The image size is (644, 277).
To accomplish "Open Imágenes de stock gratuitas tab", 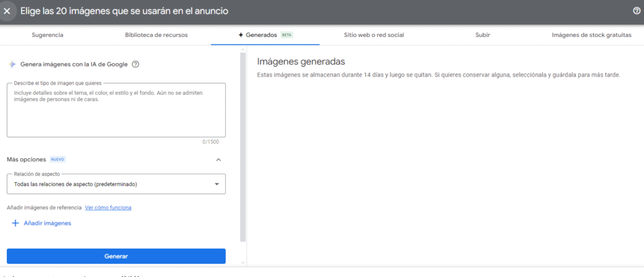I will click(x=591, y=35).
